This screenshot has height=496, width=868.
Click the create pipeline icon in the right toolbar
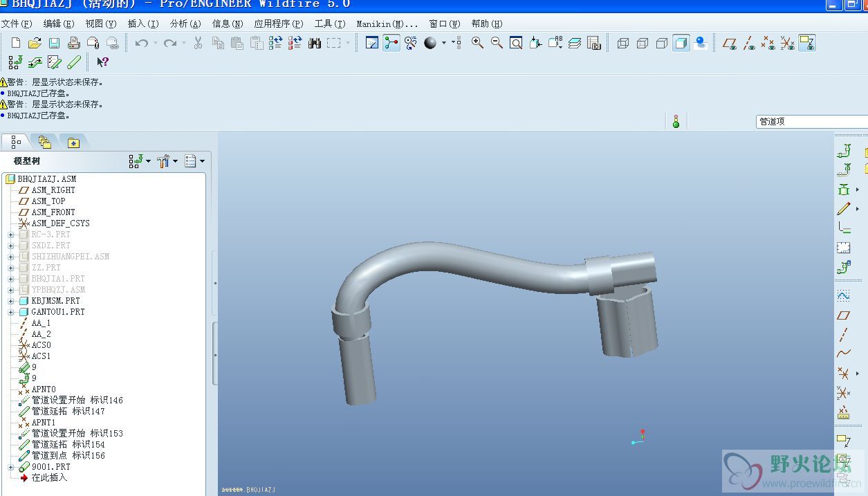[843, 151]
